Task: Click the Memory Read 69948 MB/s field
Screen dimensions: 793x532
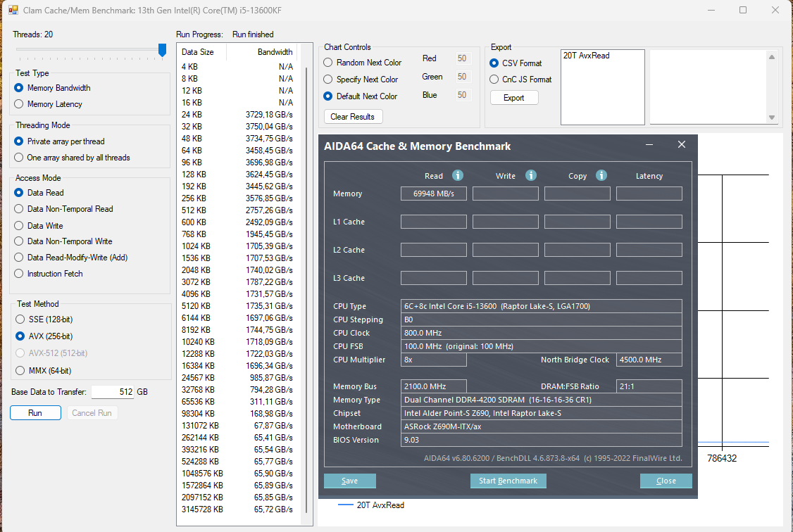Action: (433, 194)
